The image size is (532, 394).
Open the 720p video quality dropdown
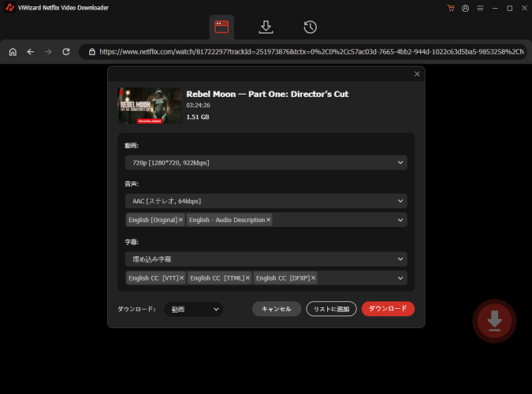(x=266, y=163)
